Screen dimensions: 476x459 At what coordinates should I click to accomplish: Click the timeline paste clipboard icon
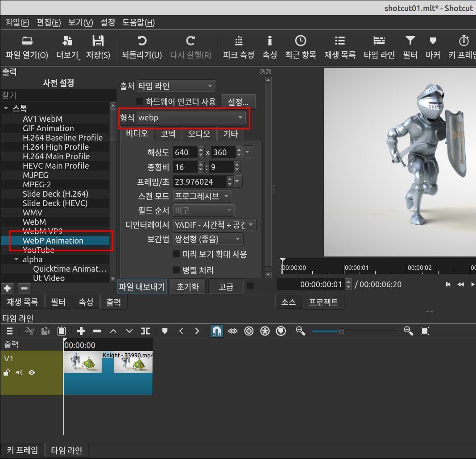coord(62,331)
